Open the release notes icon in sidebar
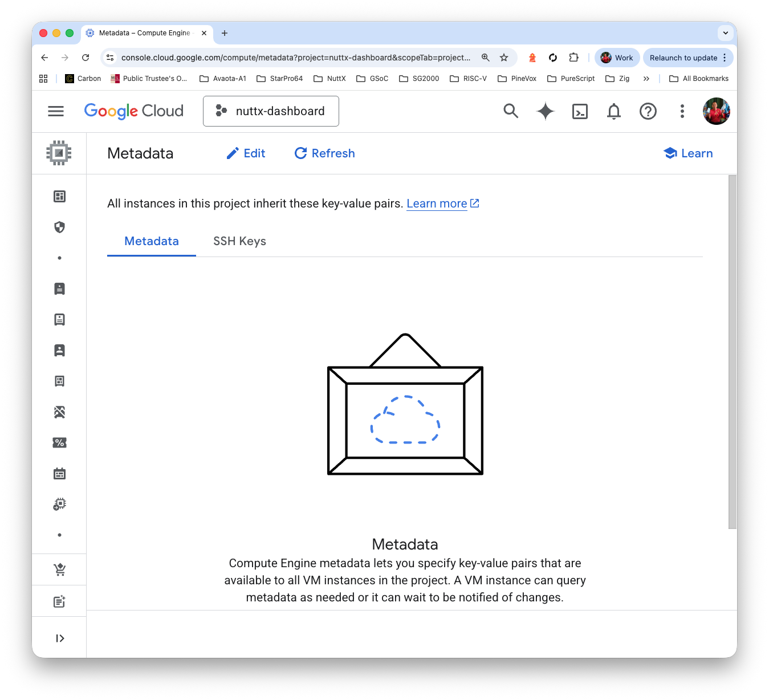 pos(59,600)
